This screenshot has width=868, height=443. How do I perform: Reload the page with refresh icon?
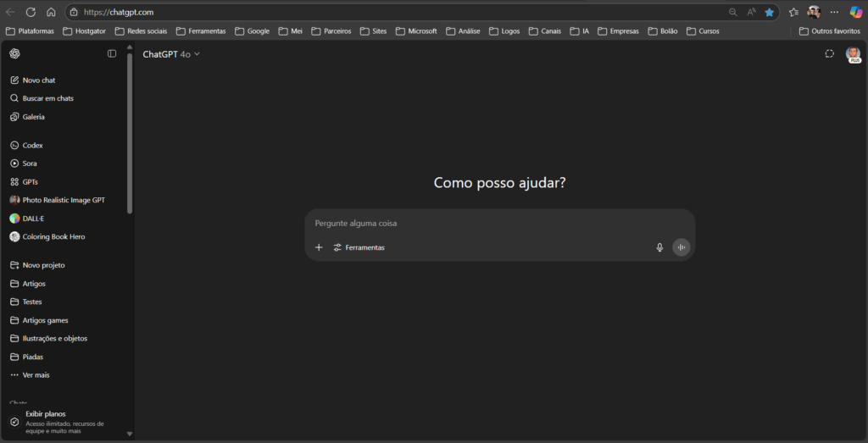point(31,12)
